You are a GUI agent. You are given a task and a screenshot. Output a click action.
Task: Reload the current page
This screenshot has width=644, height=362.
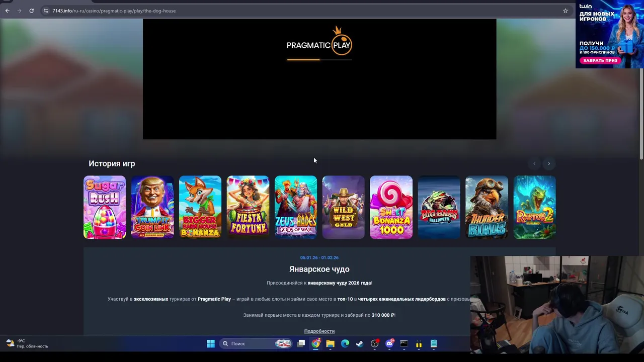pos(31,11)
